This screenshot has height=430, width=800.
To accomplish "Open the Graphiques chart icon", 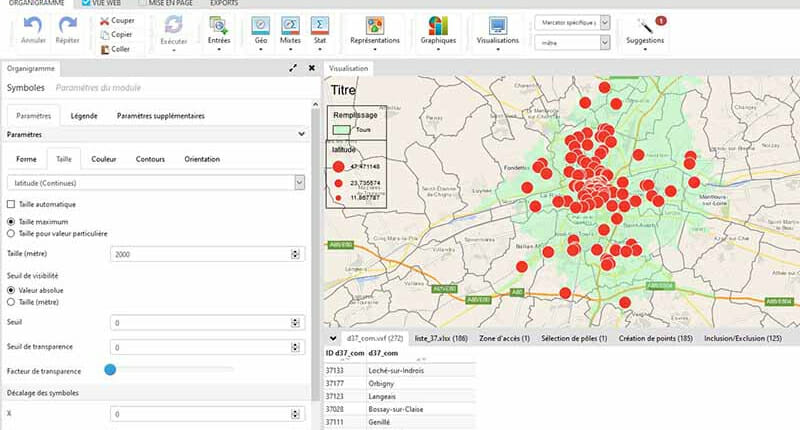I will (x=438, y=24).
